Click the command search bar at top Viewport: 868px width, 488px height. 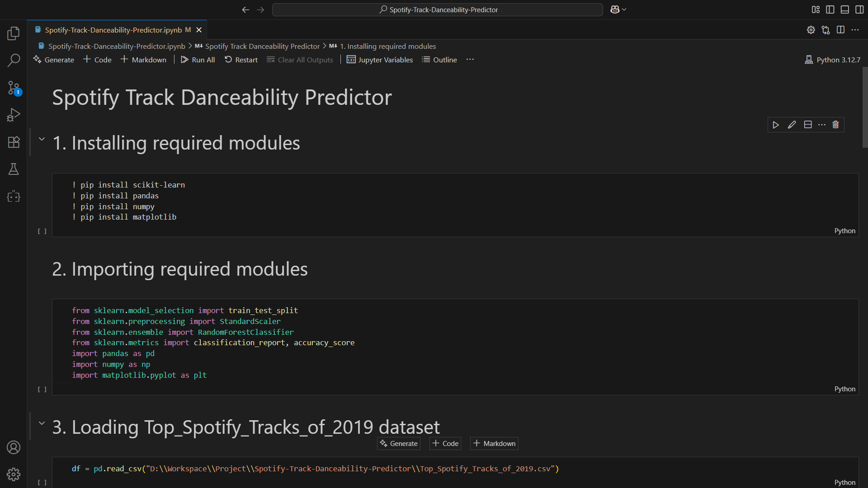[x=437, y=9]
